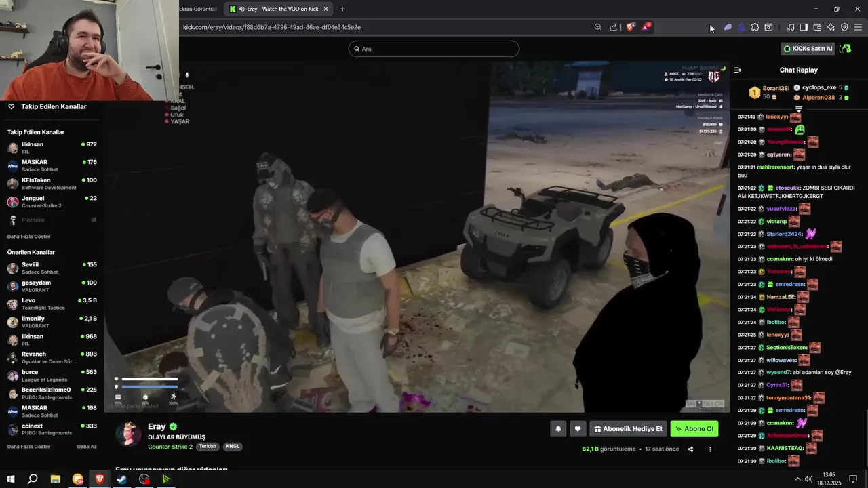Open MASKAR channel with 176 viewers
The width and height of the screenshot is (868, 488).
tap(52, 165)
